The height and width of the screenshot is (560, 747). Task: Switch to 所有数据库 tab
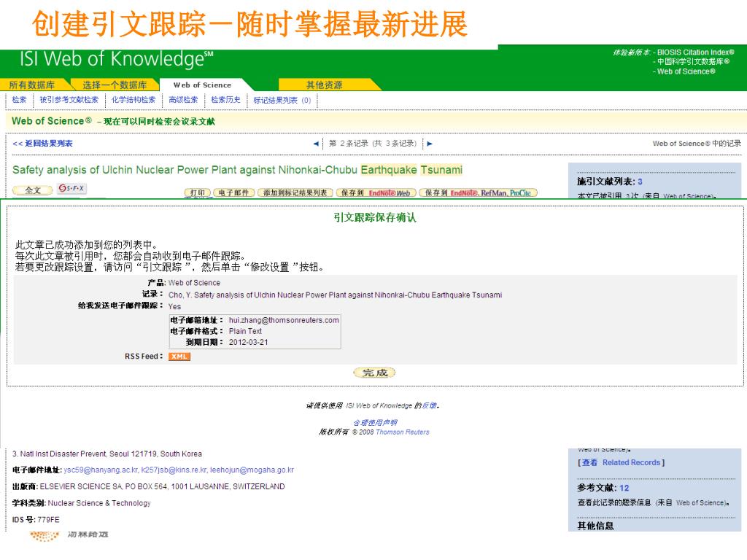pos(32,85)
